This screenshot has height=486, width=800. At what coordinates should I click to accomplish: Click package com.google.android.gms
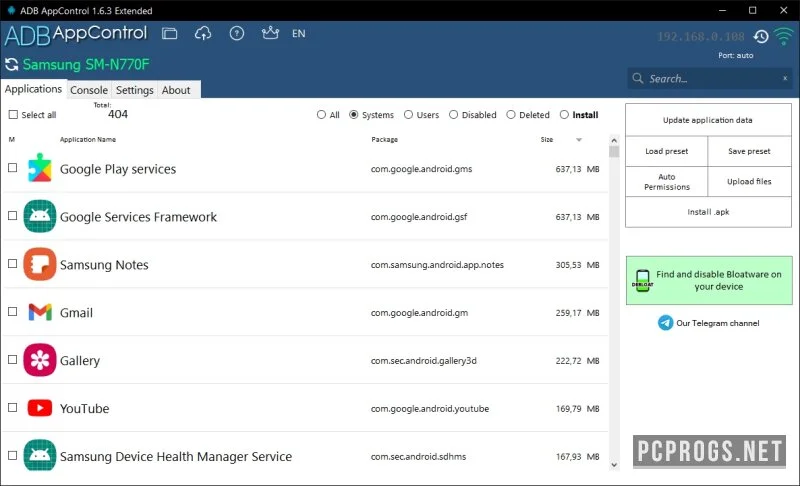(x=421, y=169)
